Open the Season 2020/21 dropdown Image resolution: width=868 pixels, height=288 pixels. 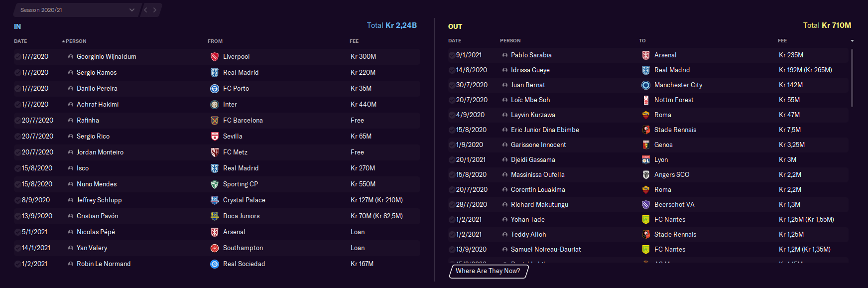pyautogui.click(x=77, y=10)
